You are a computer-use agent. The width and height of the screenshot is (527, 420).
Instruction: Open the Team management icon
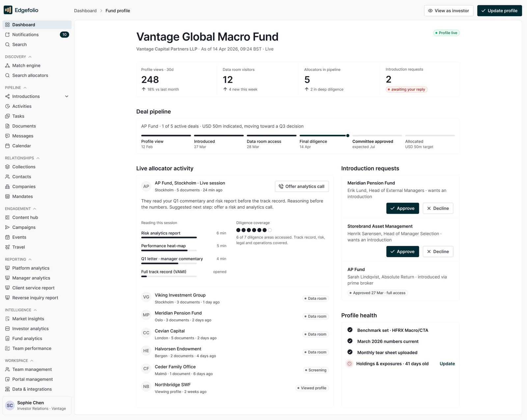point(7,370)
